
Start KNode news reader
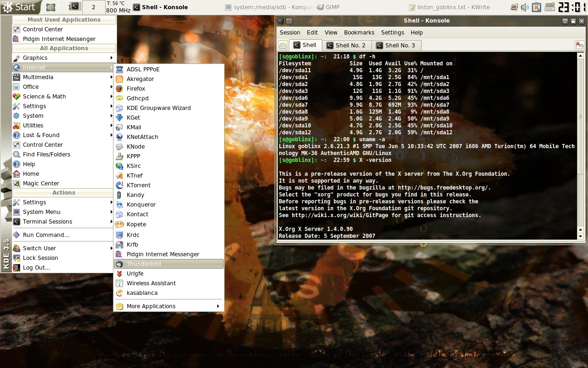click(x=169, y=147)
